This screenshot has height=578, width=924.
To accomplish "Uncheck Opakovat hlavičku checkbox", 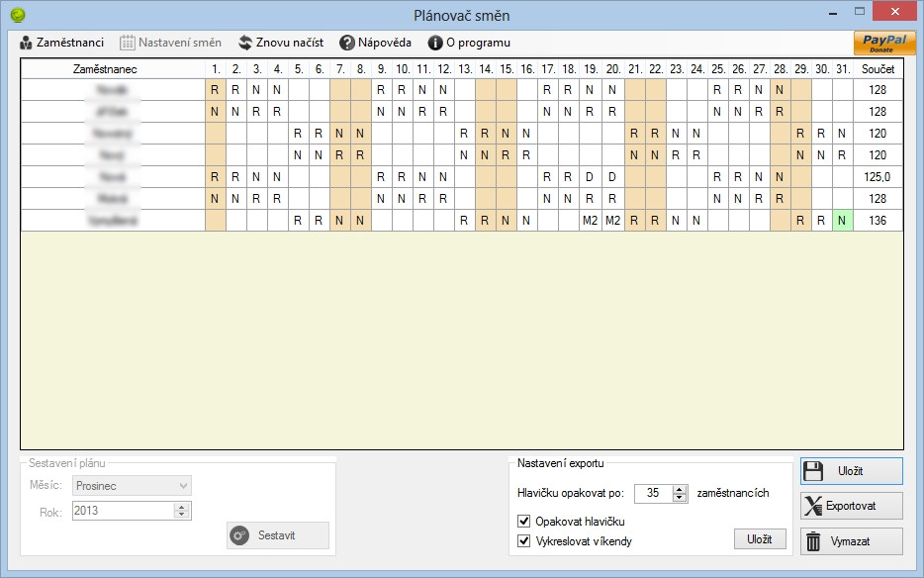I will pyautogui.click(x=523, y=521).
